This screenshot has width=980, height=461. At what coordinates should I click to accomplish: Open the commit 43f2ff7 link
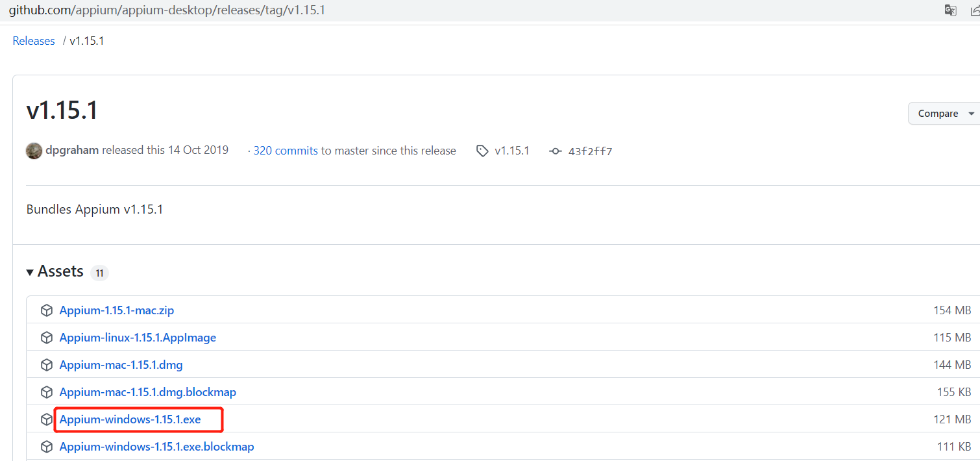tap(590, 151)
